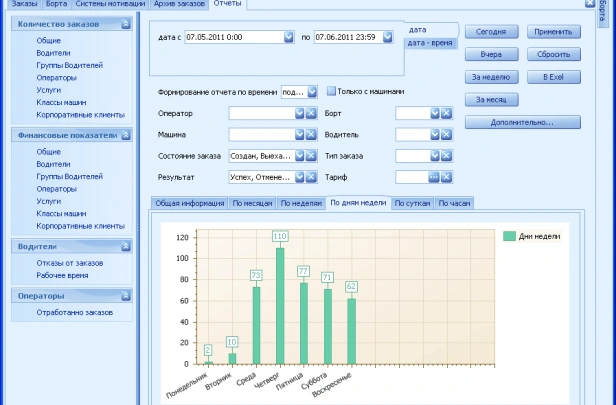Clear the Результат filter with the X icon
The height and width of the screenshot is (405, 616).
[312, 177]
